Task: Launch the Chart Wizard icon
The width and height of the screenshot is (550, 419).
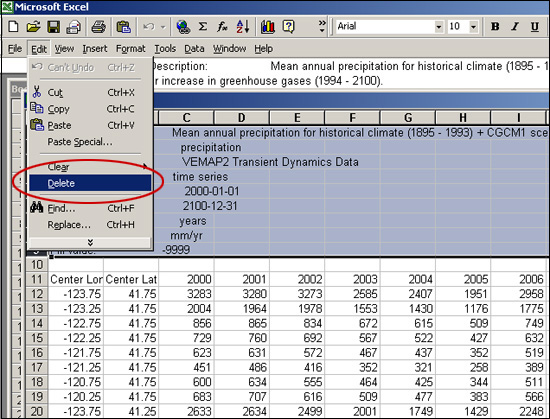Action: coord(268,27)
